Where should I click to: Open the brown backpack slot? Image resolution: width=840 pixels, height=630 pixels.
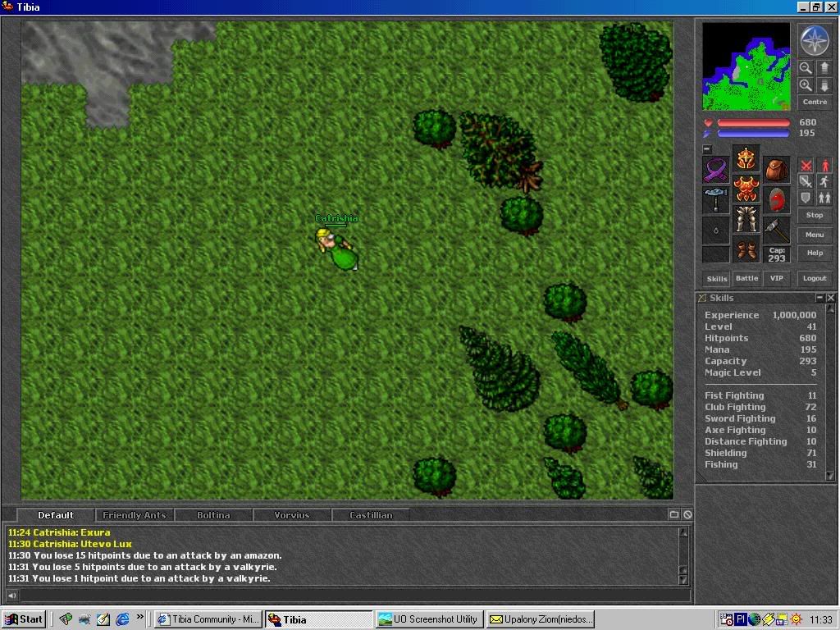click(x=777, y=170)
